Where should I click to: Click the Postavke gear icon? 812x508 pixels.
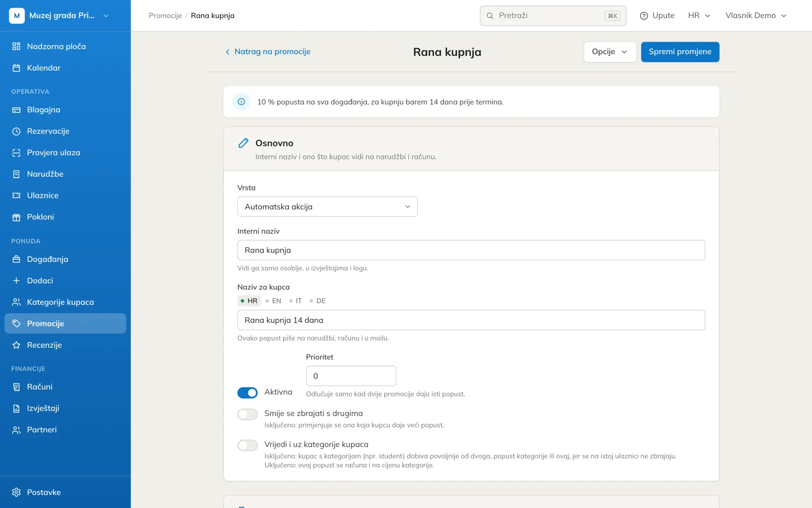click(x=16, y=492)
